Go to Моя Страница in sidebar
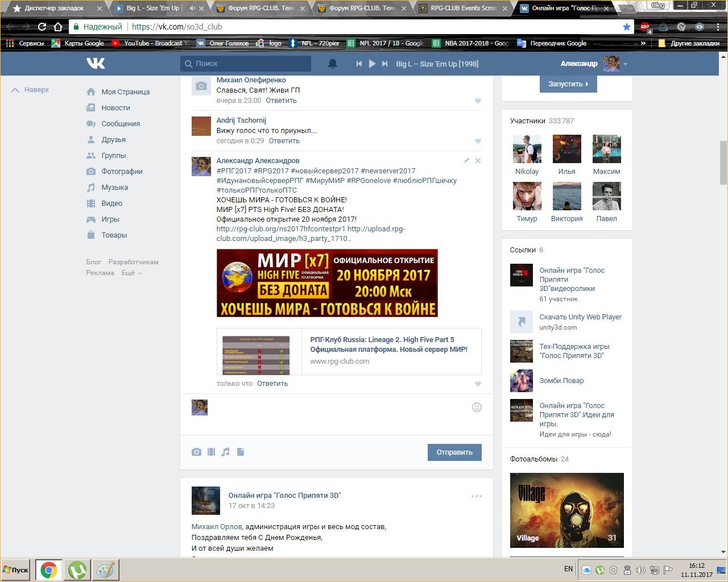Viewport: 728px width, 582px height. (118, 92)
